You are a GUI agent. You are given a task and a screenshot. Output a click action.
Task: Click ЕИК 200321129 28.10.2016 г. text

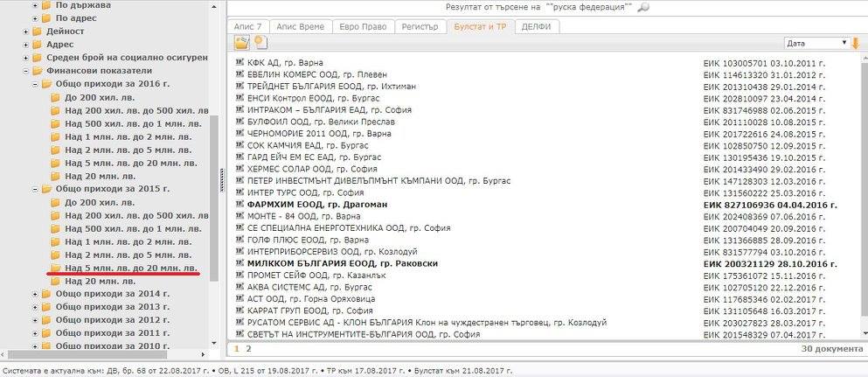[x=770, y=263]
